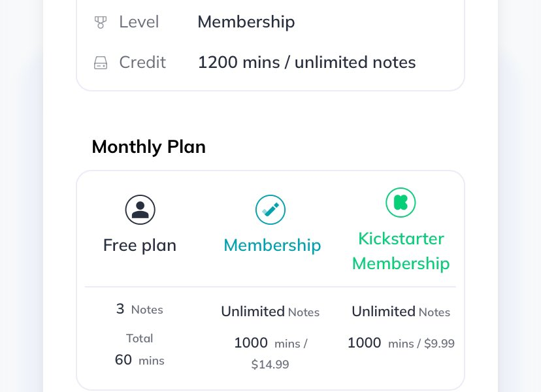The image size is (541, 392).
Task: Click Unlimited Notes under Kickstarter Membership
Action: click(401, 312)
